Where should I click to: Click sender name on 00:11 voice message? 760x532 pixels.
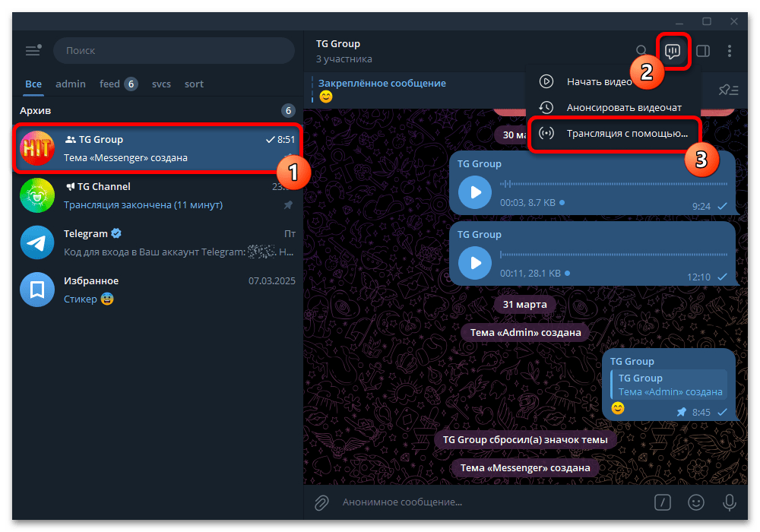(480, 235)
